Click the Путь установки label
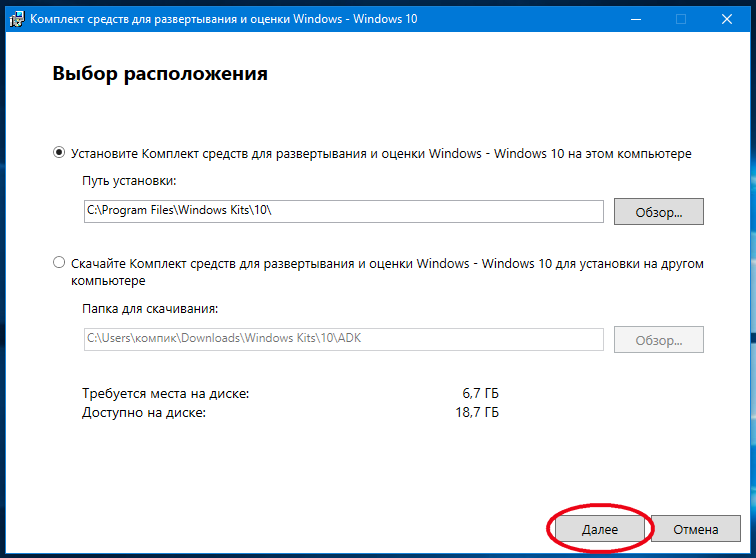756x558 pixels. [x=129, y=181]
